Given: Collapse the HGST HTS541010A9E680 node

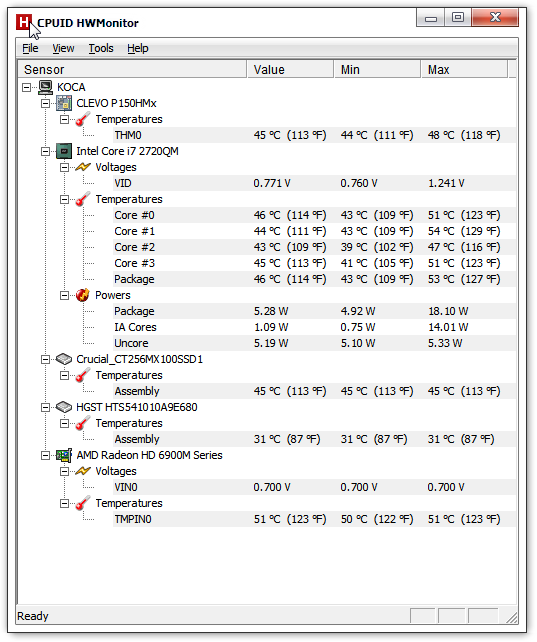Looking at the screenshot, I should point(45,407).
